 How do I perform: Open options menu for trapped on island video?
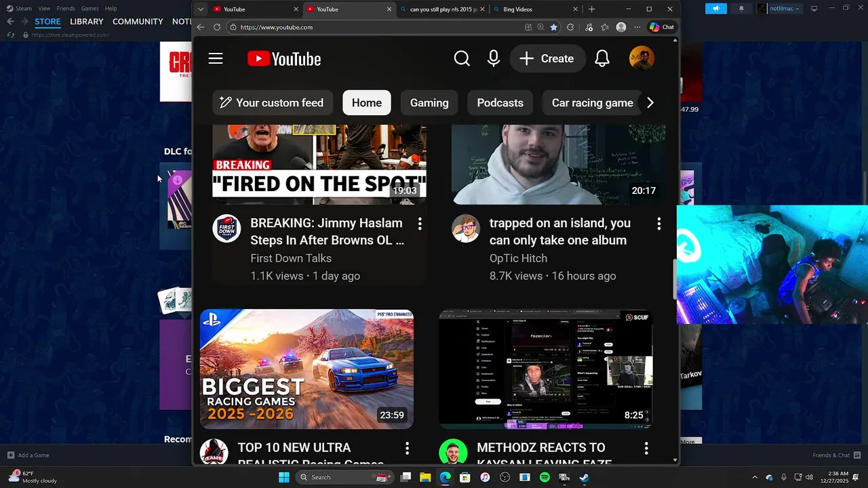[658, 224]
